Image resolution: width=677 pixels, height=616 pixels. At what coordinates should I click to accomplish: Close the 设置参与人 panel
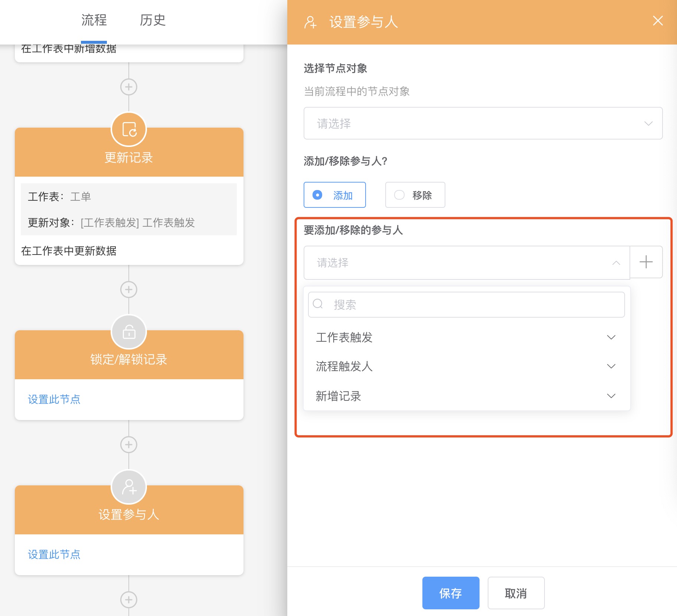pos(658,21)
